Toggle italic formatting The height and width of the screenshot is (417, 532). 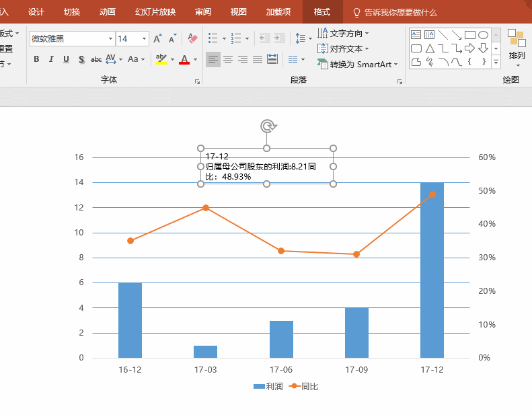click(x=51, y=59)
